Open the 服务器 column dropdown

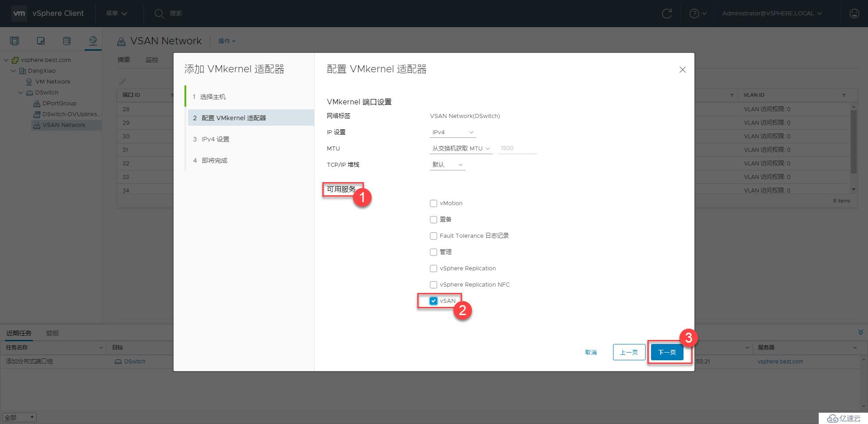tap(854, 348)
